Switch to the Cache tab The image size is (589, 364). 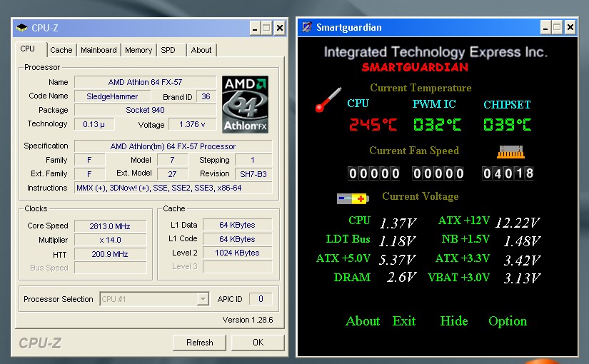click(x=61, y=50)
